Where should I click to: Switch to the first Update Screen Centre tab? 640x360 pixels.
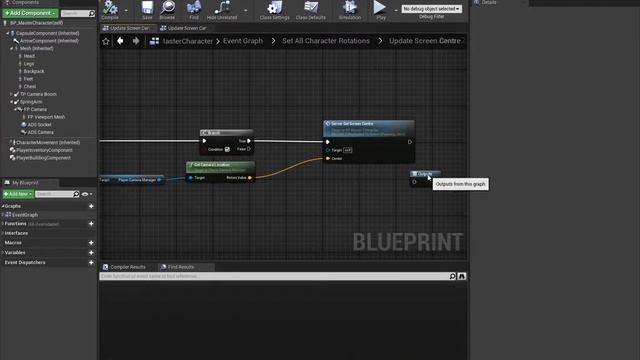(x=127, y=28)
